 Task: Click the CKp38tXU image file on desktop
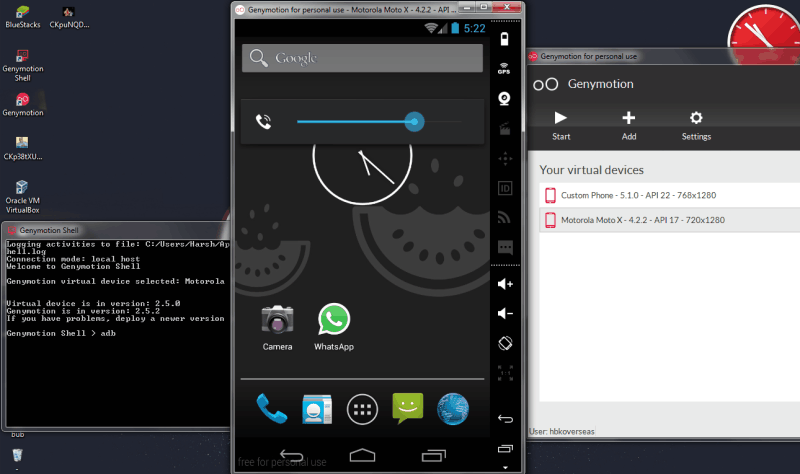pyautogui.click(x=22, y=148)
